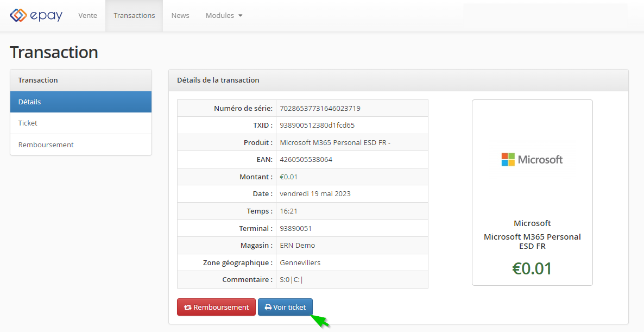Click the TXID label cell
The width and height of the screenshot is (644, 332).
pyautogui.click(x=227, y=126)
